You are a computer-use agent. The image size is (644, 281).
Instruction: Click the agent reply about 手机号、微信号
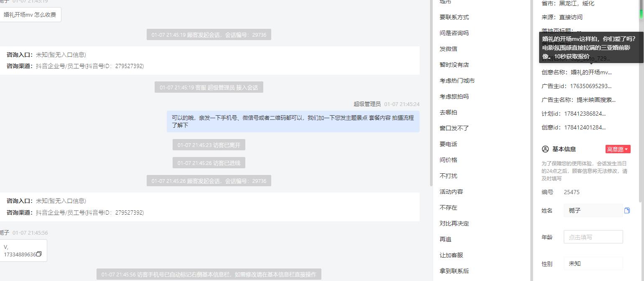pos(293,122)
